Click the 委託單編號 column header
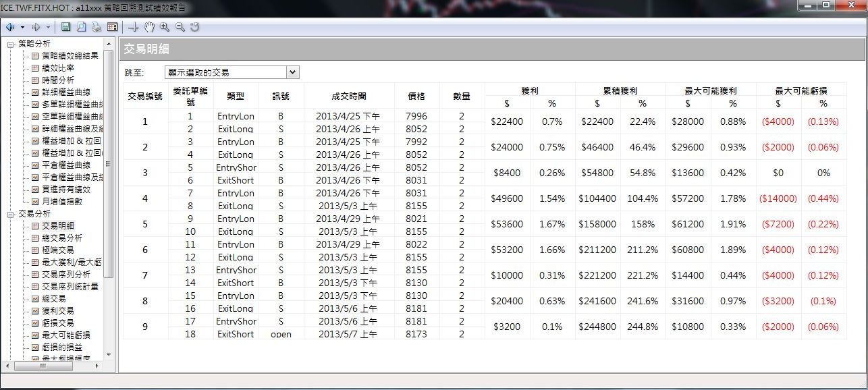The image size is (868, 390). [x=190, y=96]
